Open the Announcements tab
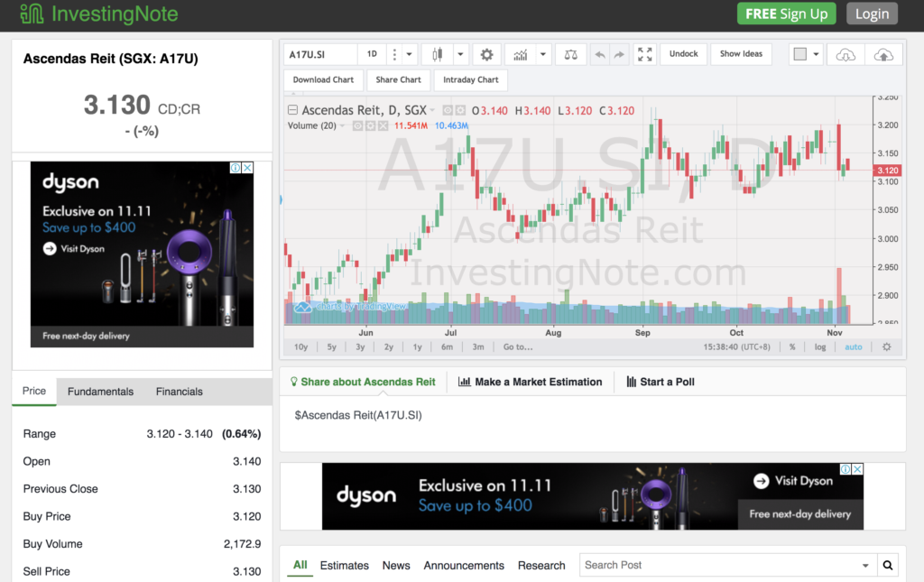924x582 pixels. pyautogui.click(x=464, y=566)
